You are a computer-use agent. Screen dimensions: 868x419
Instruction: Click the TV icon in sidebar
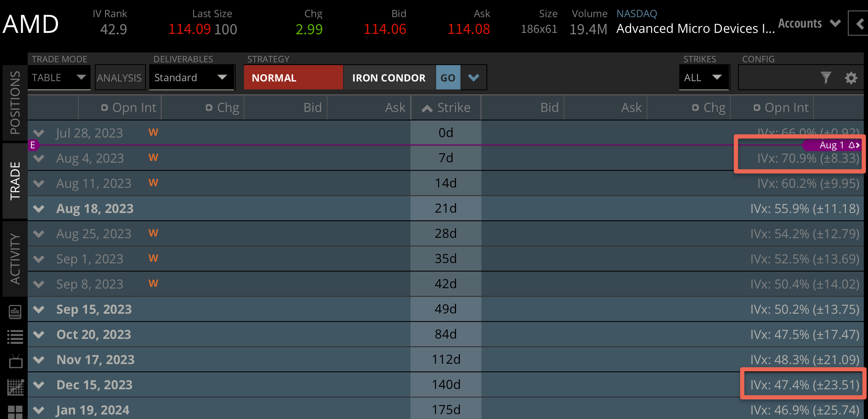[15, 362]
